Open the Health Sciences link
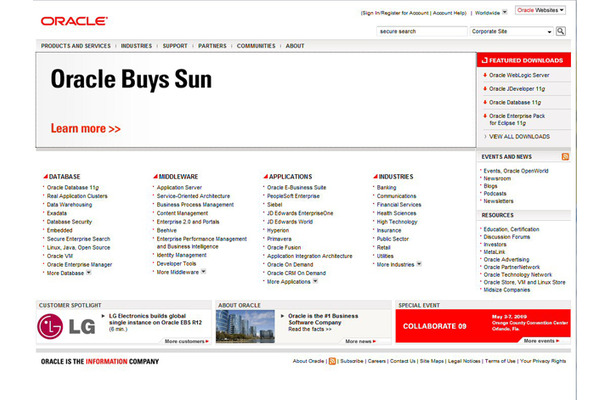This screenshot has height=400, width=610. coord(396,213)
